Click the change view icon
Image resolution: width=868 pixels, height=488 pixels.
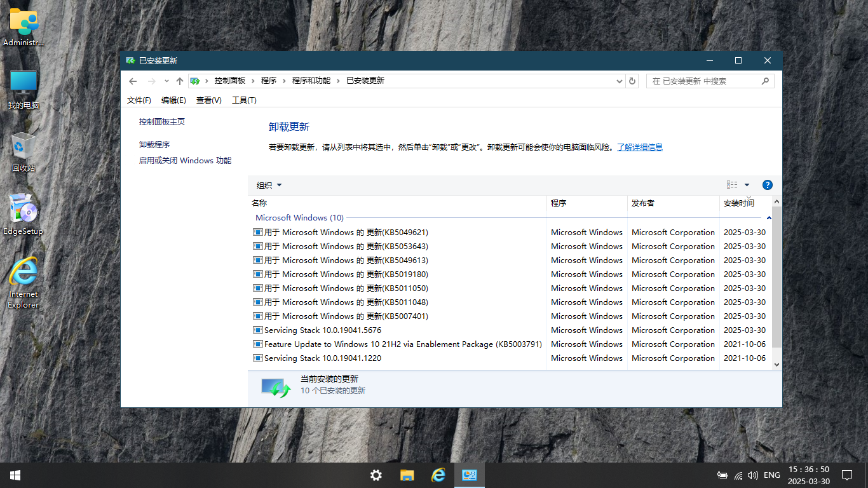click(x=732, y=185)
